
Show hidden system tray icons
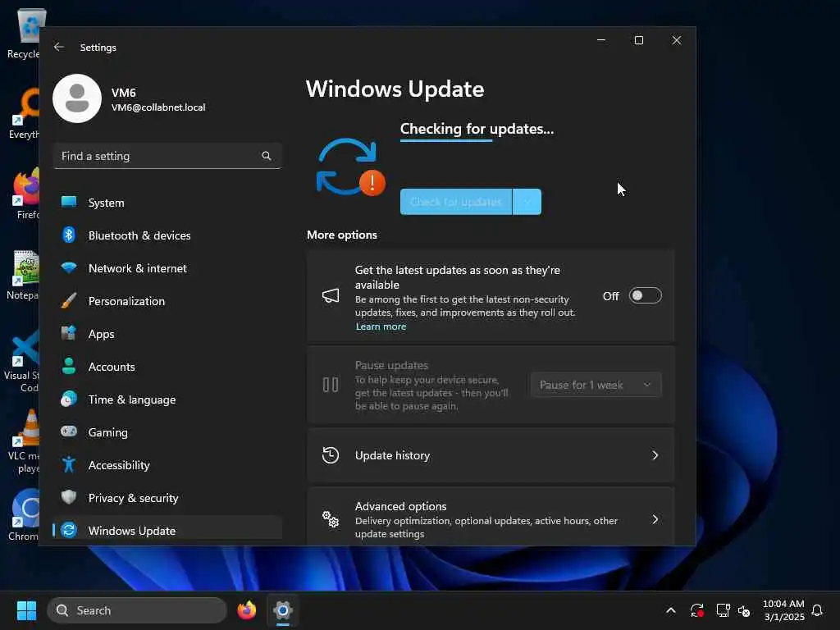click(671, 610)
